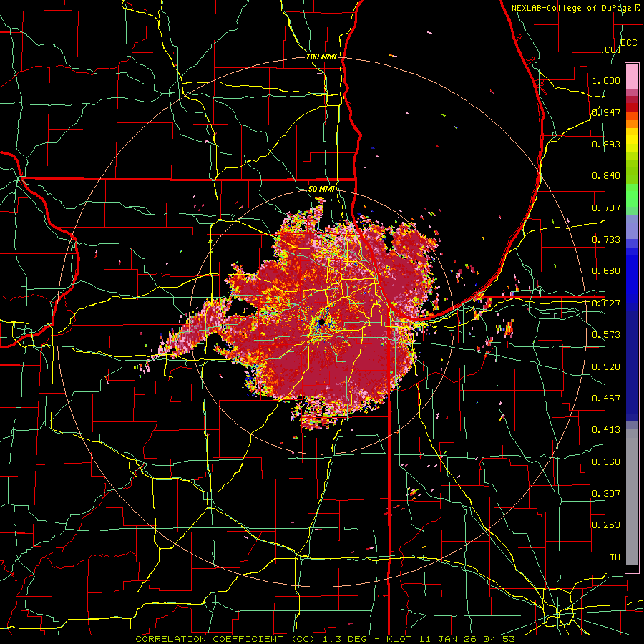Click the "CORRELATION COEFFICIENT (CC)" footer caption

[225, 639]
